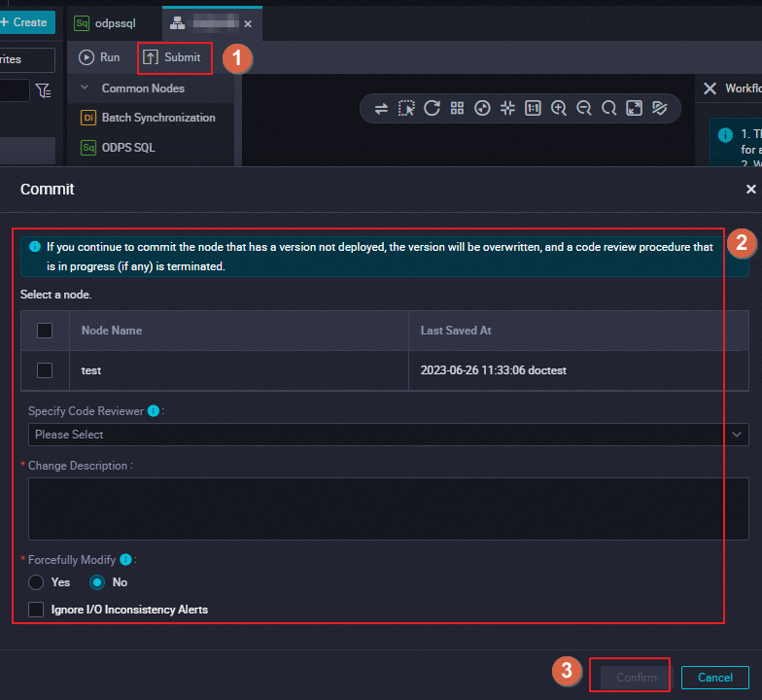Open the rites dropdown in the left panel

[x=27, y=60]
